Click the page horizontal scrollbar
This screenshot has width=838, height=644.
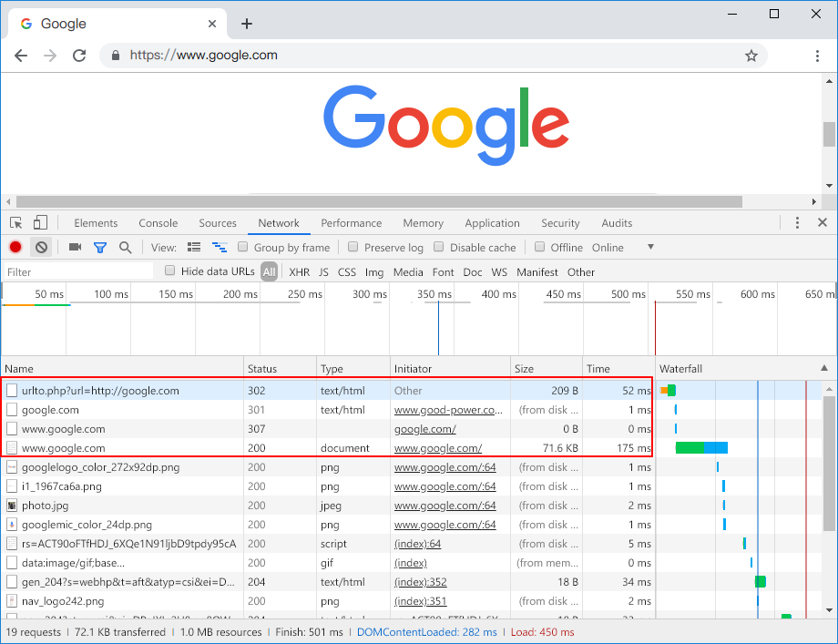(x=379, y=201)
